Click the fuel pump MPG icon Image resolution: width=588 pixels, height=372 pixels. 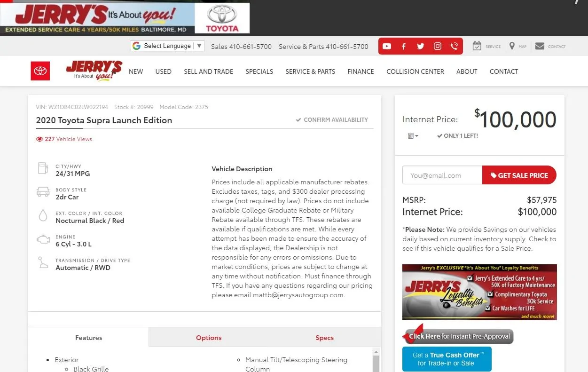pos(43,169)
